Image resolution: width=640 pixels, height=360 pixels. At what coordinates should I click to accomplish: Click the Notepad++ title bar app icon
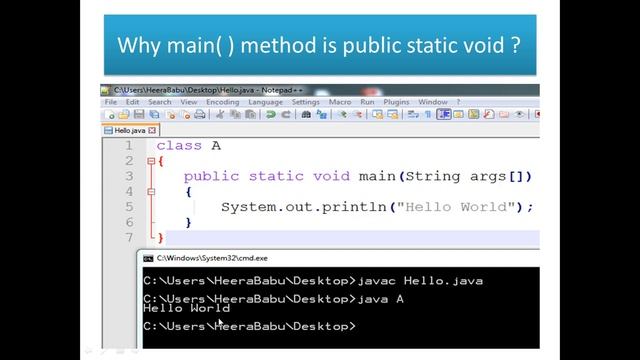click(105, 90)
